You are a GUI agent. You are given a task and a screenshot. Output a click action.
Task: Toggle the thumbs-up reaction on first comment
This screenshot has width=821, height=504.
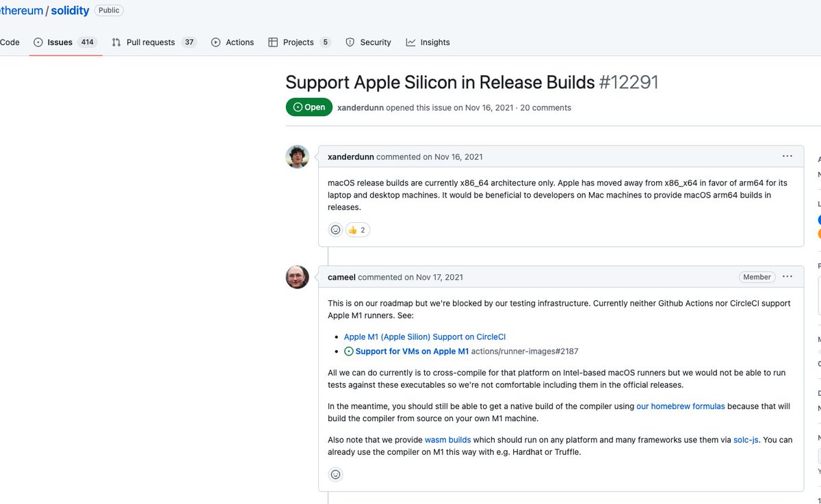[x=356, y=229]
